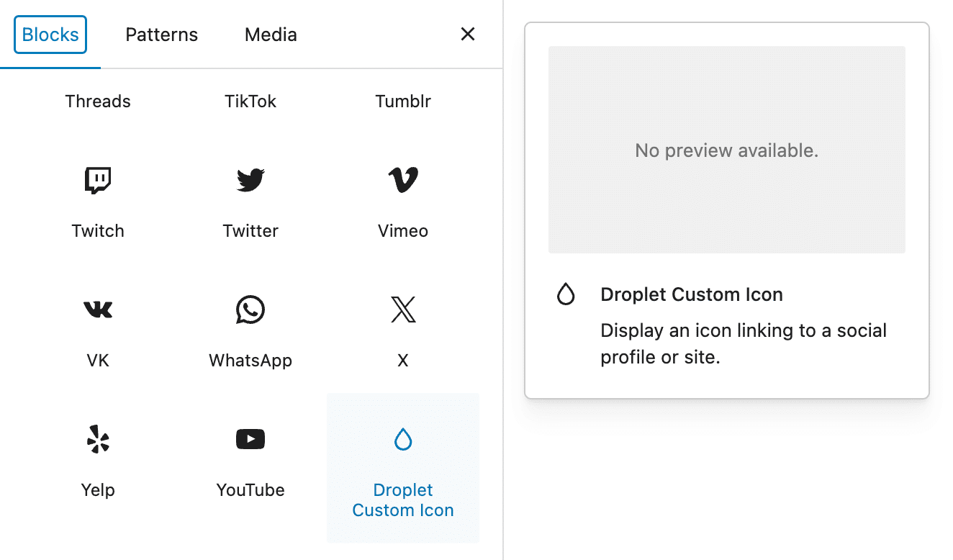Switch back to the Blocks tab

click(50, 34)
